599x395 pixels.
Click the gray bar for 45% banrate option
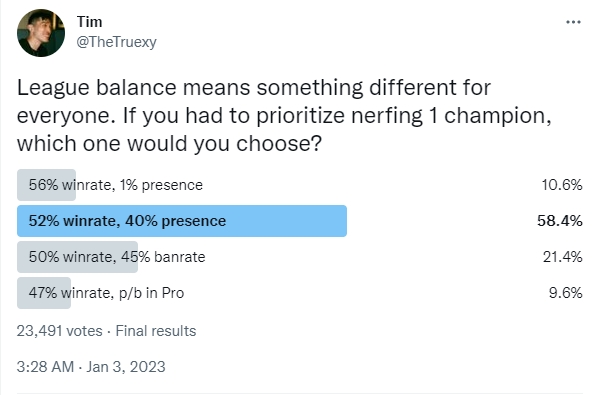[x=77, y=257]
